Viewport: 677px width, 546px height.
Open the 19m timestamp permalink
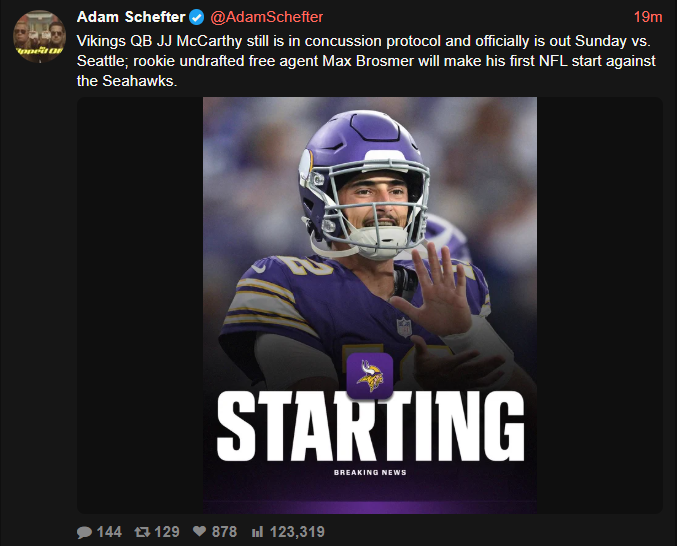648,17
